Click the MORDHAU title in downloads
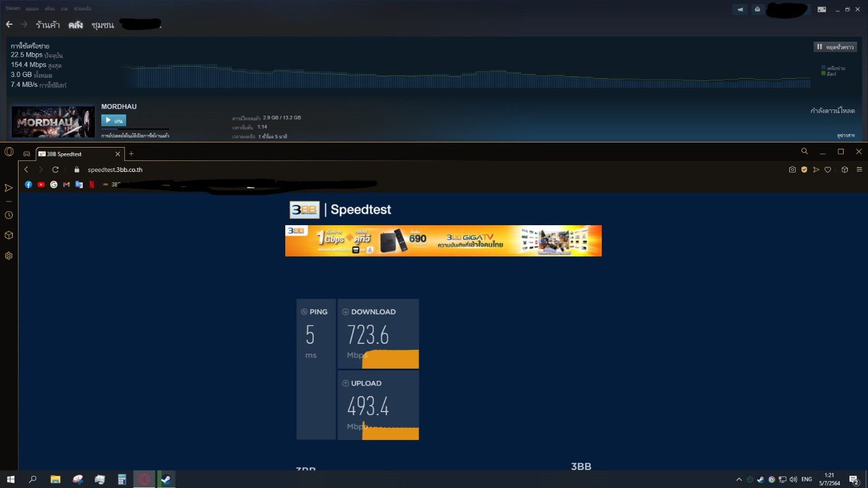Image resolution: width=868 pixels, height=488 pixels. 119,107
